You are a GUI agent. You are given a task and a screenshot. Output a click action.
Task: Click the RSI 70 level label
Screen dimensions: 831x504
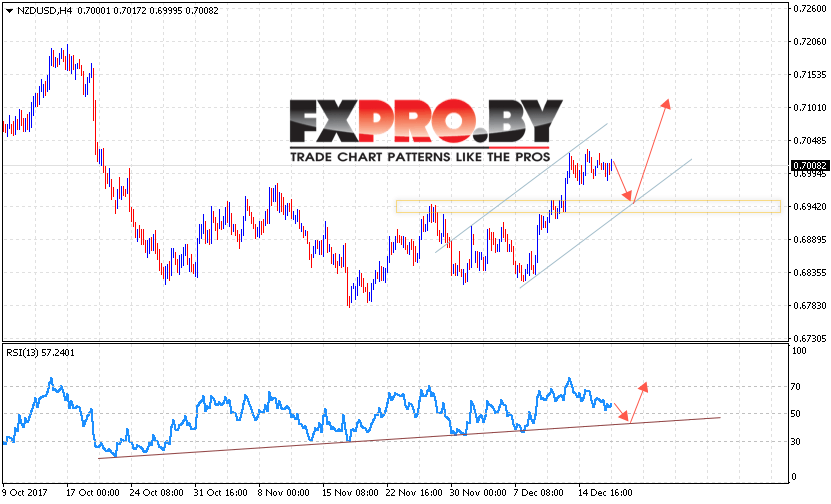point(795,387)
